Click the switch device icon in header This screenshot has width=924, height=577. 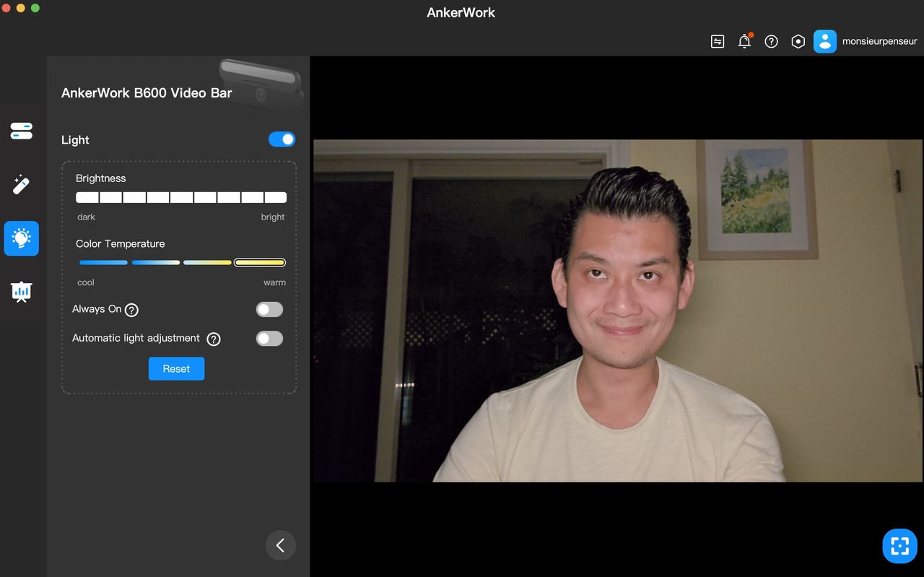(x=718, y=42)
